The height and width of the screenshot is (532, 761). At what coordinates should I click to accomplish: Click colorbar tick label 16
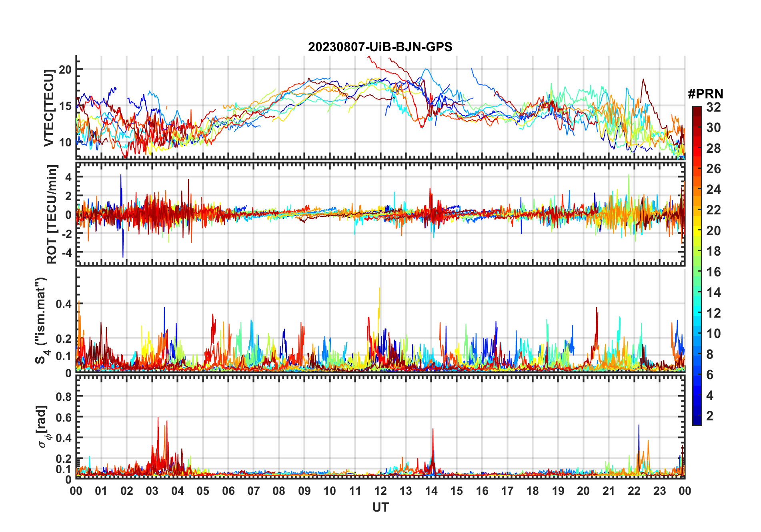coord(713,272)
